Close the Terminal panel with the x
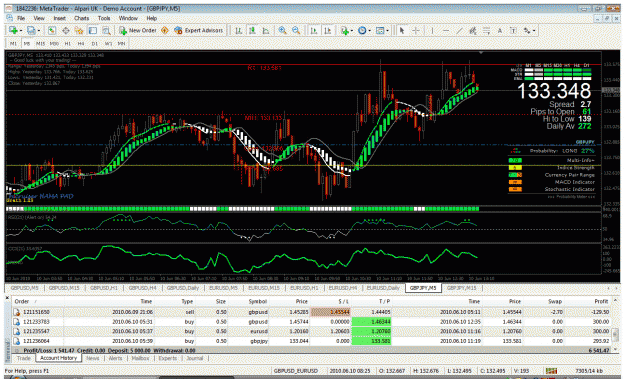Screen dimensions: 625x379 [7, 297]
